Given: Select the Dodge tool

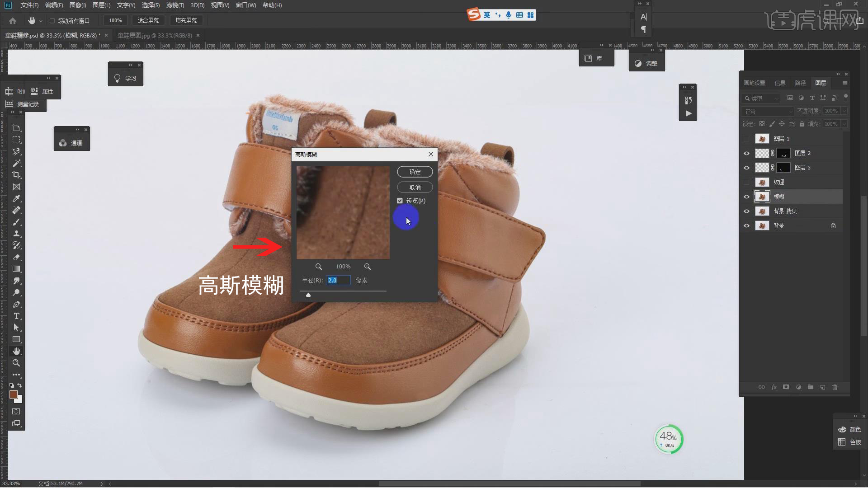Looking at the screenshot, I should [16, 292].
